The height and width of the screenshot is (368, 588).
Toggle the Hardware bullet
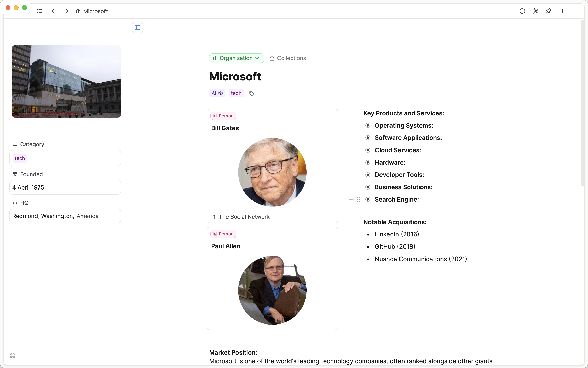(x=368, y=162)
